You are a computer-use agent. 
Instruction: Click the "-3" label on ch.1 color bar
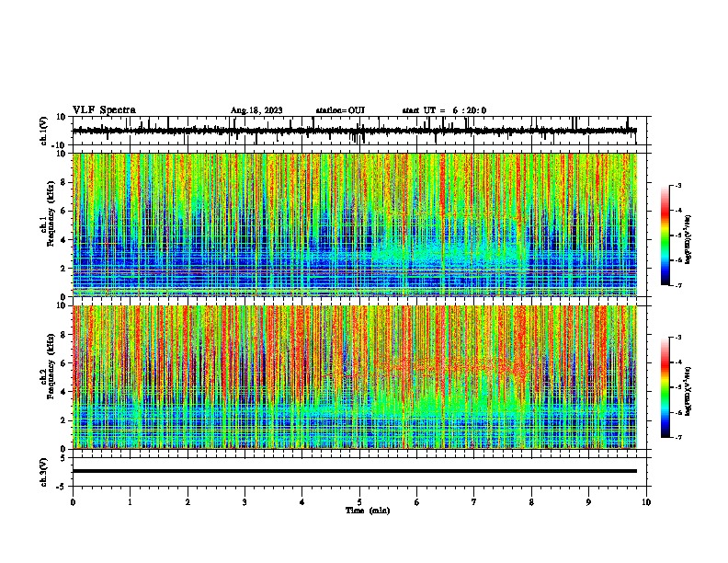677,185
